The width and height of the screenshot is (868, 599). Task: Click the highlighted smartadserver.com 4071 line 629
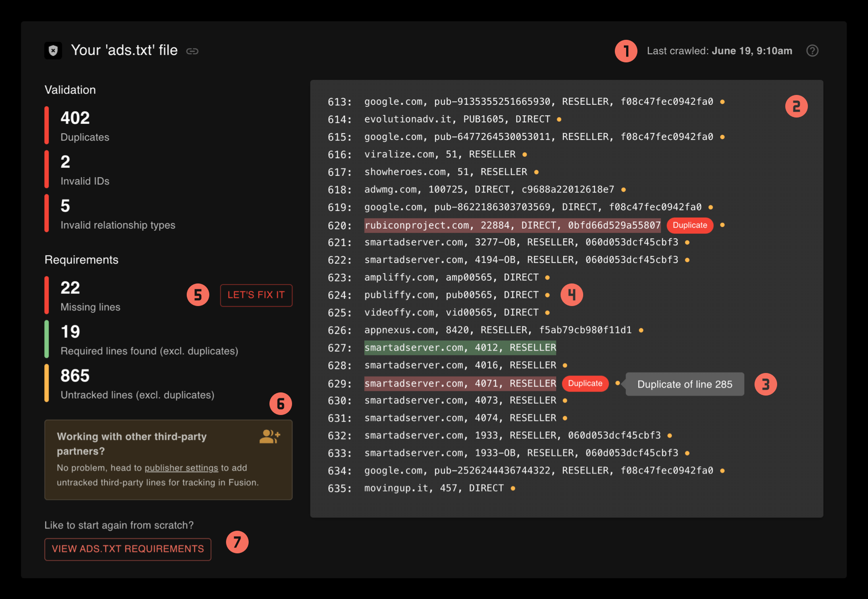coord(460,383)
